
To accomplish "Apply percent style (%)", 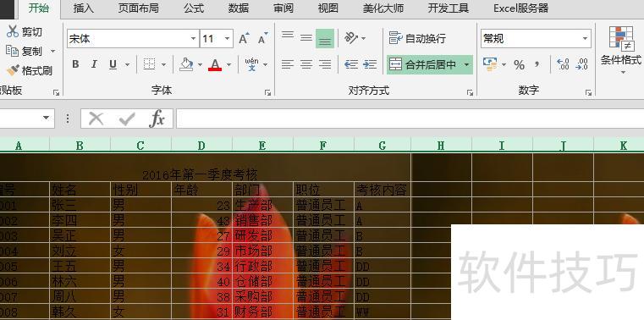I will click(519, 65).
